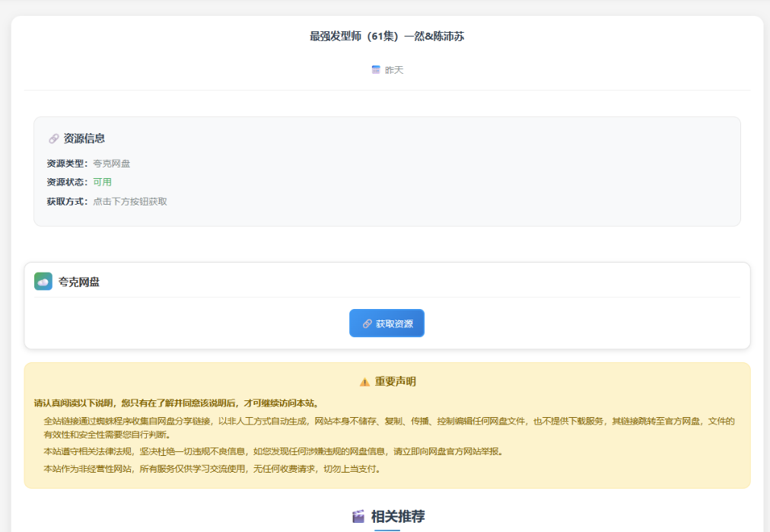Click the 资源状态 label

tap(67, 182)
